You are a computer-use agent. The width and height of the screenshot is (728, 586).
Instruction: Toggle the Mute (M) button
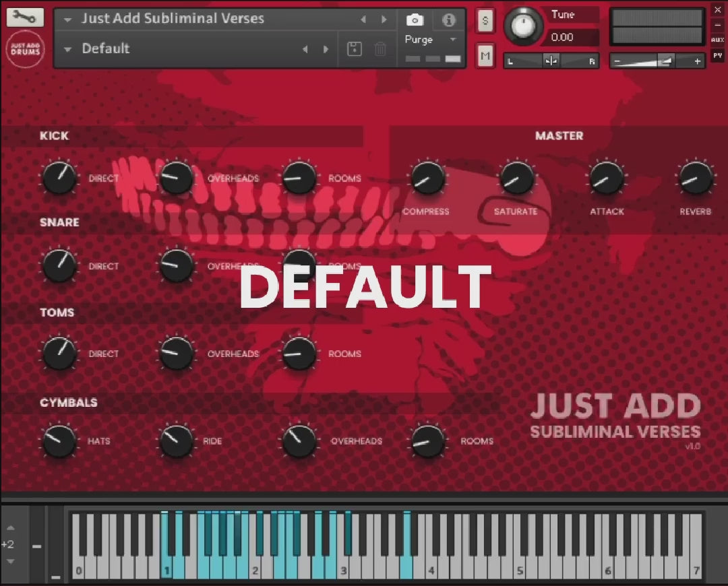click(485, 56)
